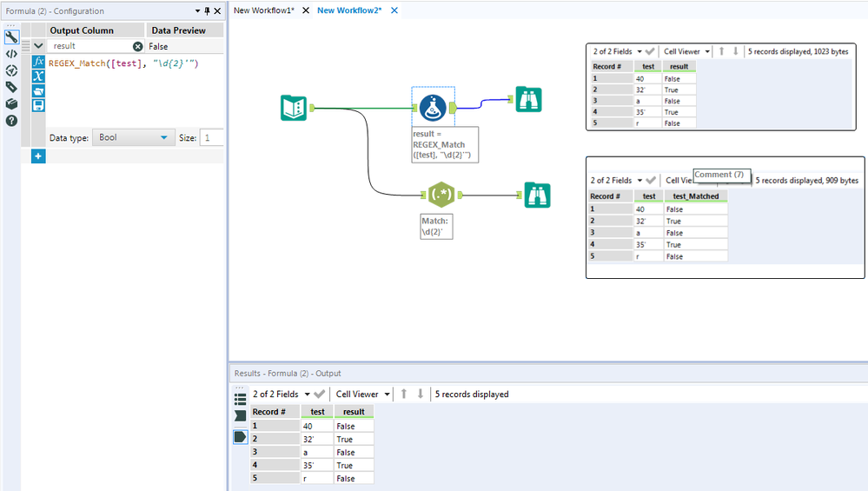Open the fx functions list
Viewport: 868px width, 491px height.
tap(38, 62)
